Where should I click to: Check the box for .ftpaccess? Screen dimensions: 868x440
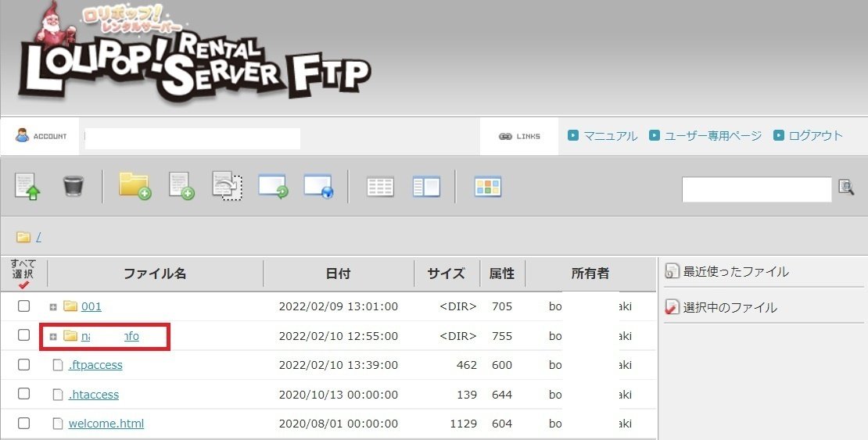point(23,364)
